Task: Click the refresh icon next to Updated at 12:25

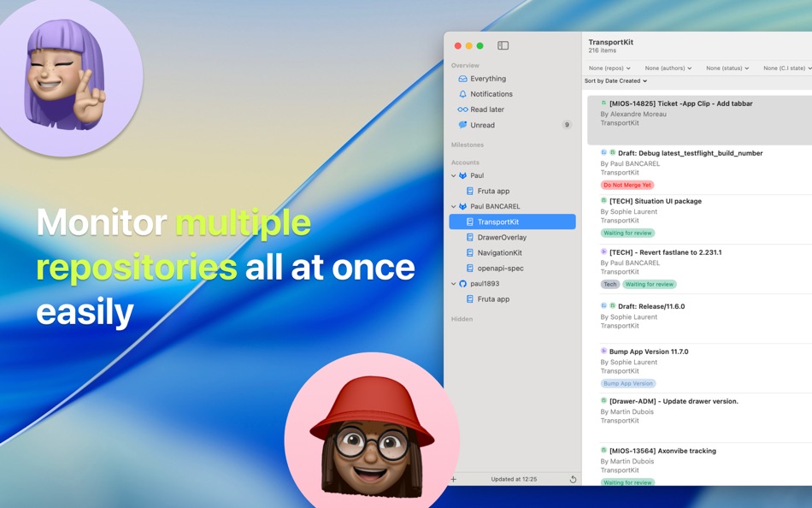Action: coord(571,480)
